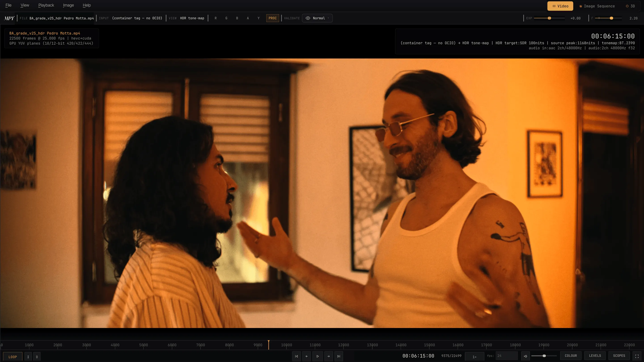Switch to the 3D mode tab
This screenshot has width=644, height=362.
(630, 6)
